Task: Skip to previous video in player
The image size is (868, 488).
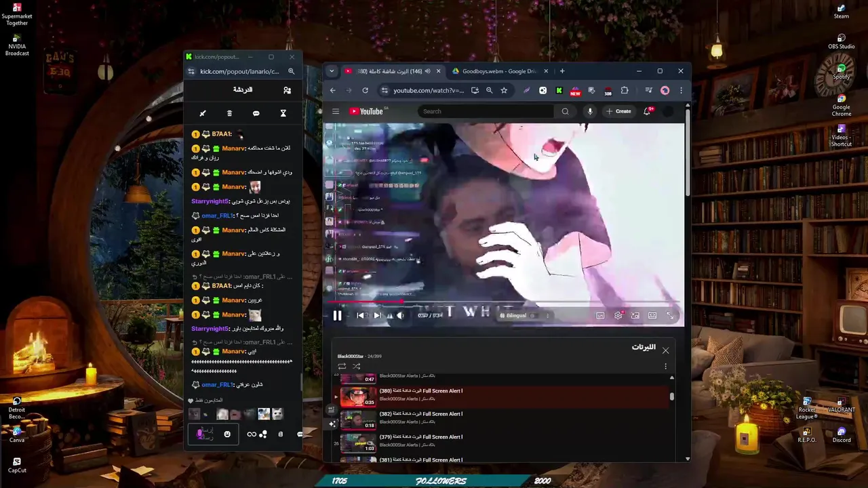Action: click(360, 315)
